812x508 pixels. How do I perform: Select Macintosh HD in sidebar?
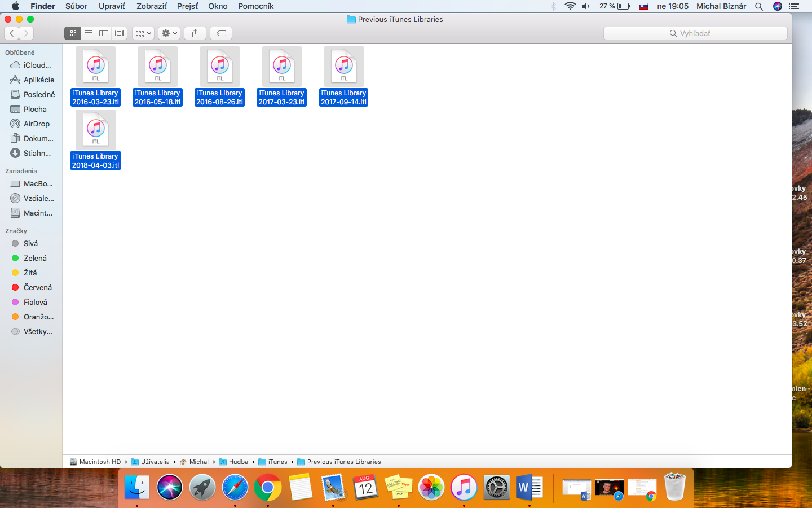click(31, 213)
